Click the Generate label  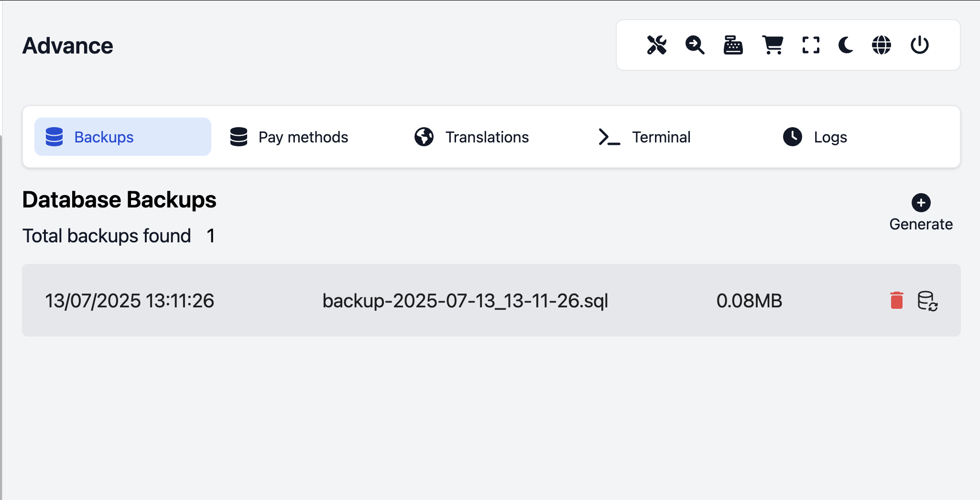(921, 224)
